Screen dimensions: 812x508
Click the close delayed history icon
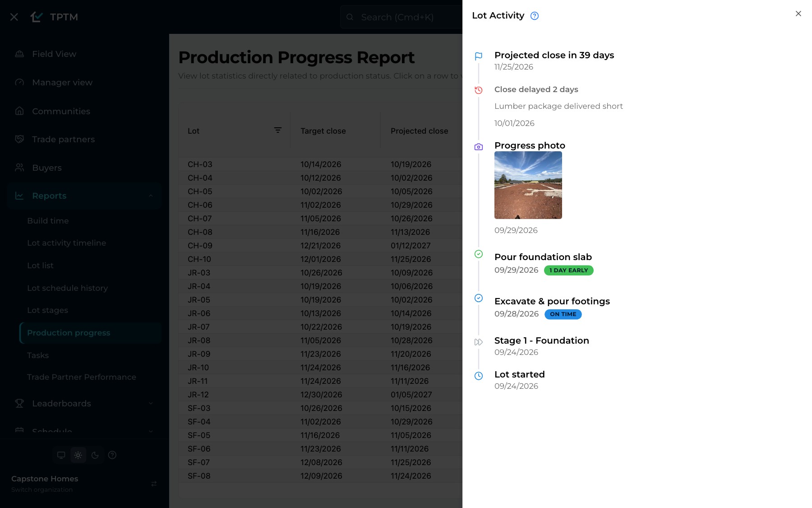pos(479,90)
